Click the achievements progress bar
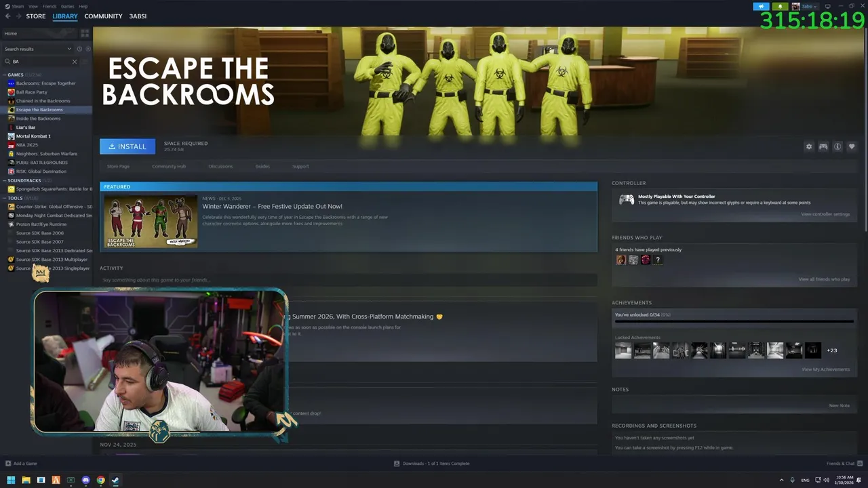The height and width of the screenshot is (488, 868). (x=734, y=321)
